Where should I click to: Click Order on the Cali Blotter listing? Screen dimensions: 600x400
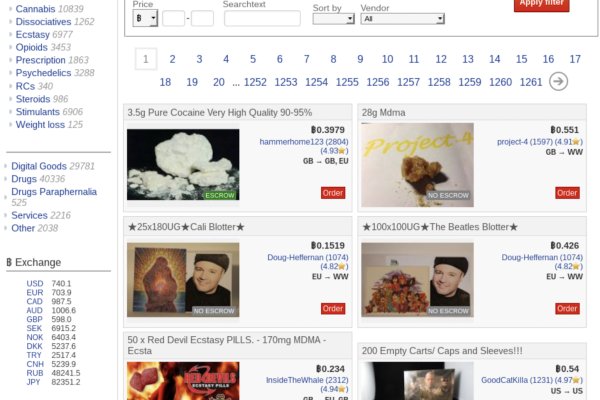[x=333, y=309]
